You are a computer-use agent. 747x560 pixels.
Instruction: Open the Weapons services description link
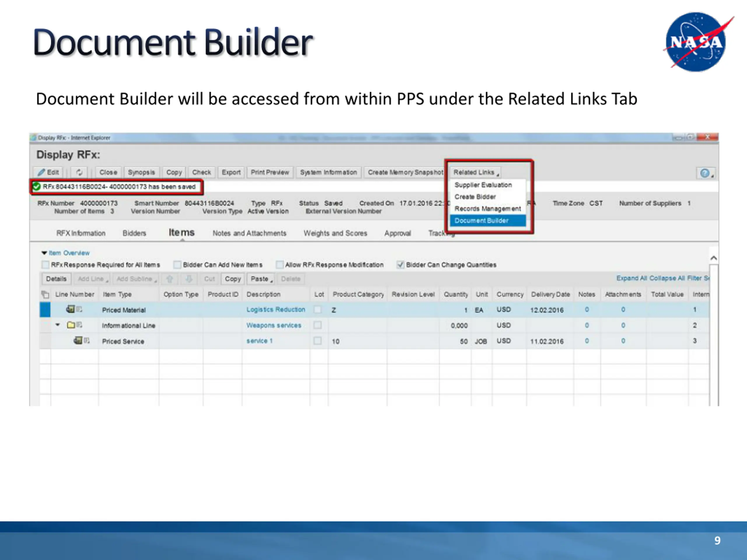pos(273,325)
